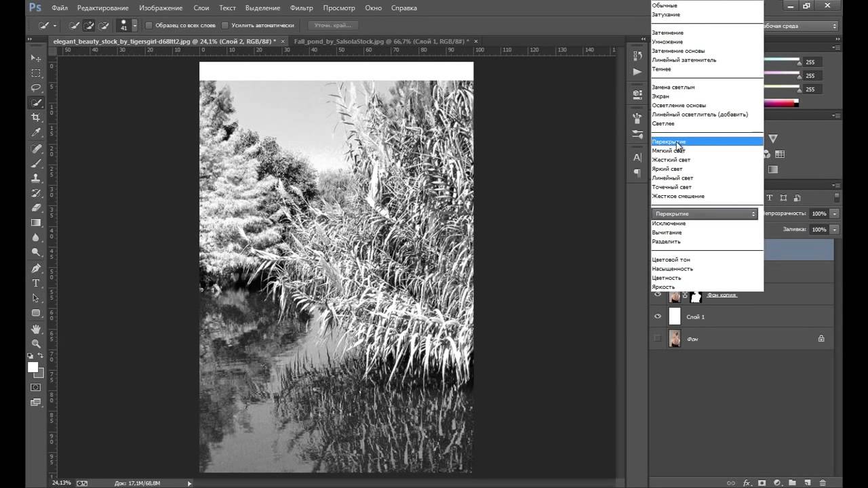868x488 pixels.
Task: Select the Healing Brush tool
Action: (36, 149)
